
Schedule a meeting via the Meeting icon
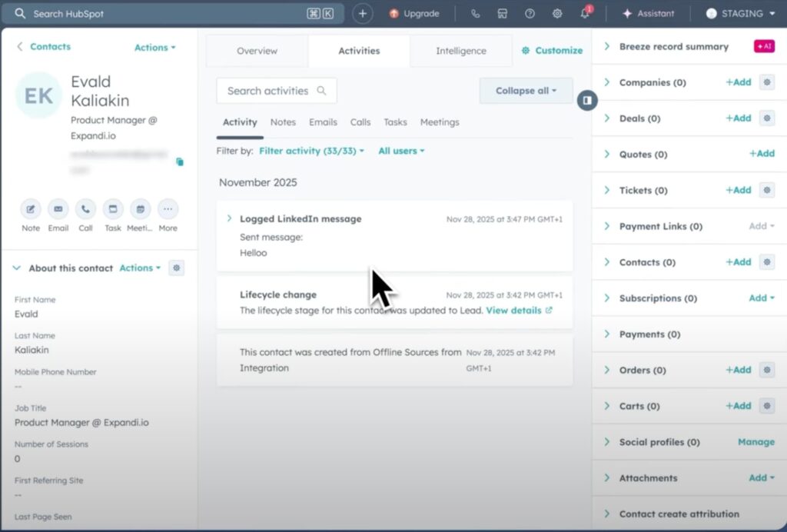tap(141, 209)
